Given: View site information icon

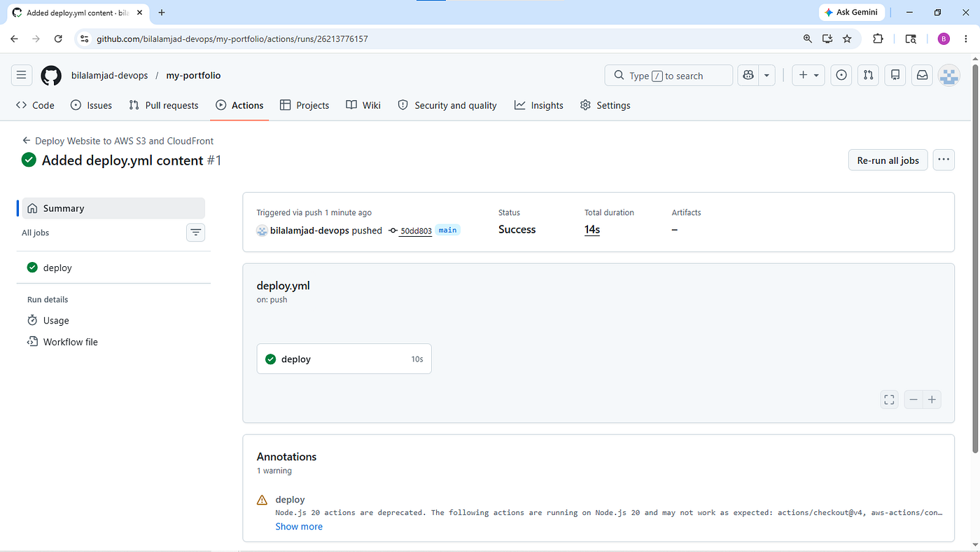Looking at the screenshot, I should click(85, 39).
